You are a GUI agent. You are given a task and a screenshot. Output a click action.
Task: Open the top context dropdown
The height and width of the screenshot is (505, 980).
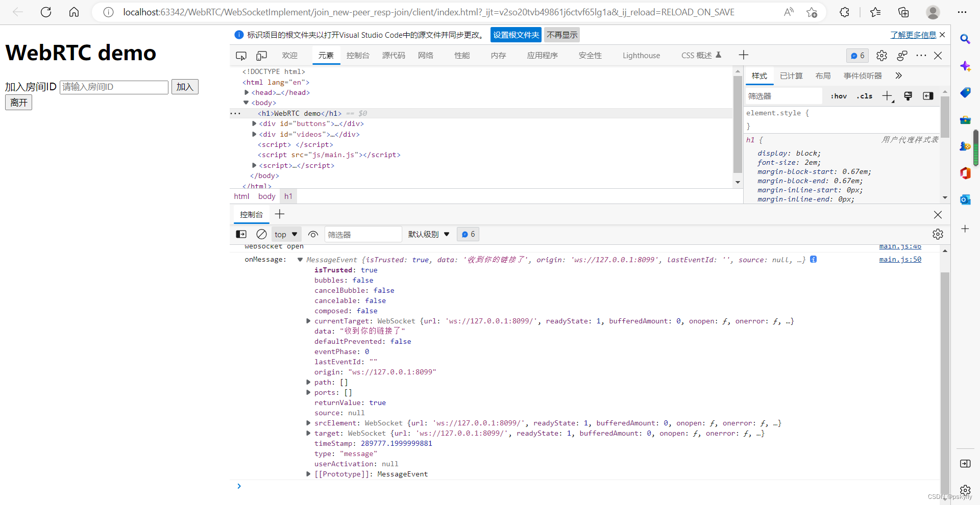[286, 234]
